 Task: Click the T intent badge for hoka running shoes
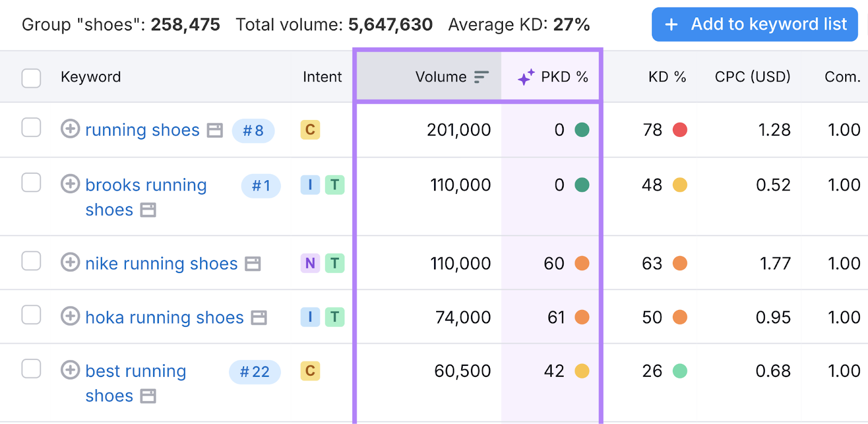point(335,317)
